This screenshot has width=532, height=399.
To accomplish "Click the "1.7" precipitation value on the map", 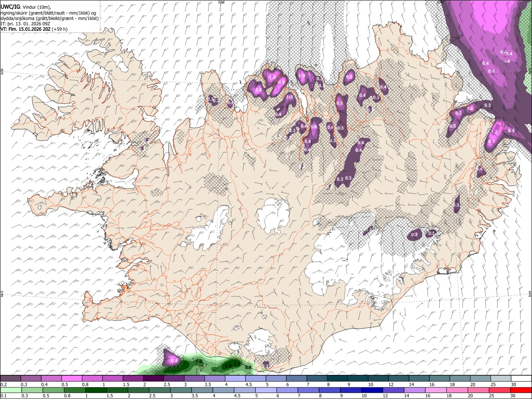I will 176,367.
